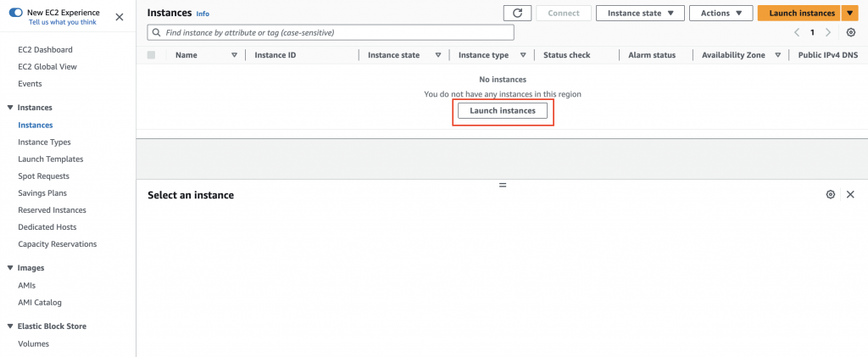The height and width of the screenshot is (357, 868).
Task: Sort by Instance state column
Action: coord(438,55)
